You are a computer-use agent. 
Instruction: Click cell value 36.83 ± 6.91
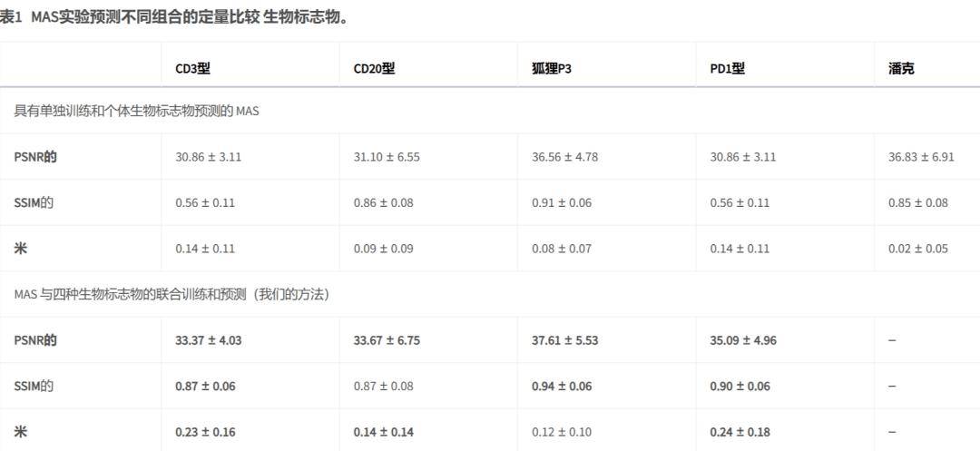(921, 157)
